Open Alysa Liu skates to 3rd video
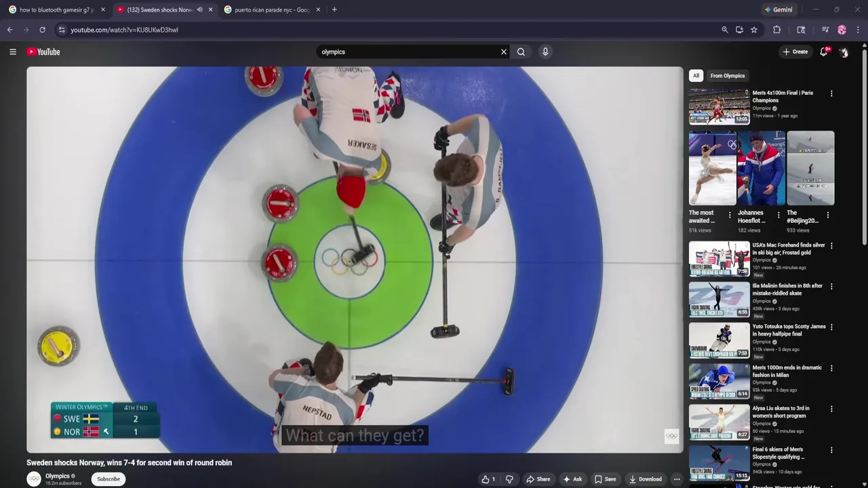The height and width of the screenshot is (488, 868). click(719, 422)
